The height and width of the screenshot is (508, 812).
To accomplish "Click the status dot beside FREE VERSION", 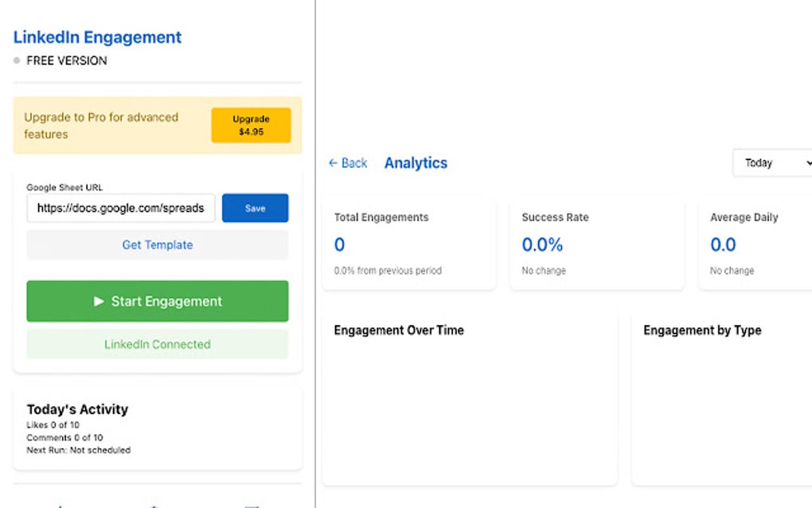I will pos(17,60).
